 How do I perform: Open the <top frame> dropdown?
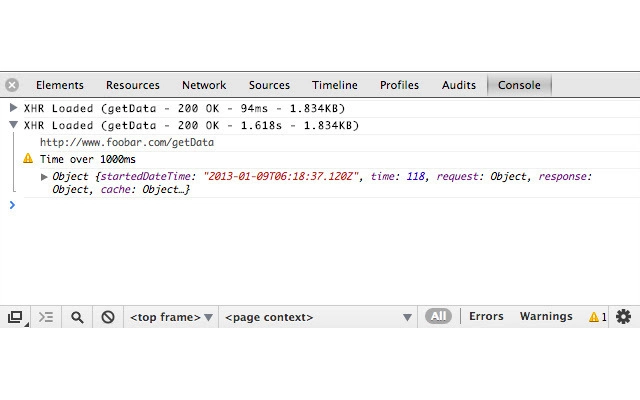[171, 317]
